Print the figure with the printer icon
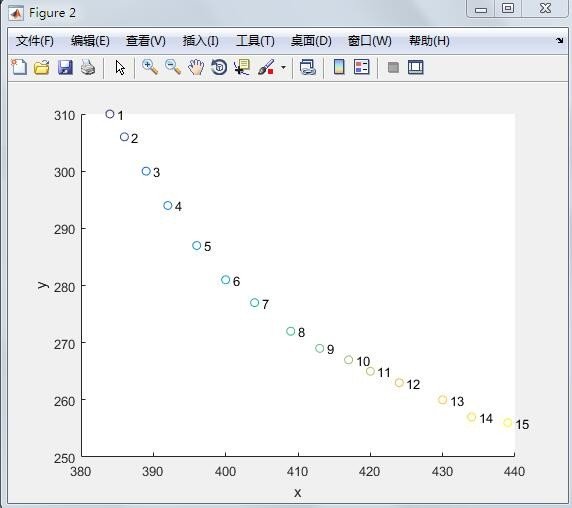 point(88,67)
